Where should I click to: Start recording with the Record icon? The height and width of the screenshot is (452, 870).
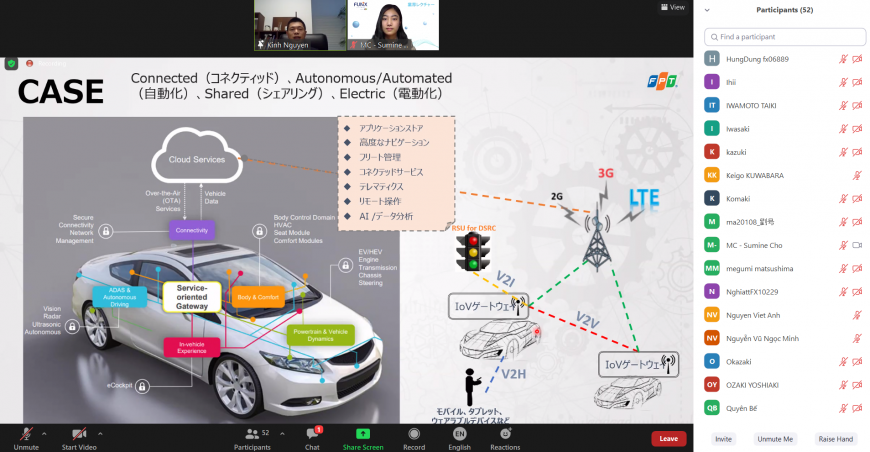pyautogui.click(x=414, y=434)
